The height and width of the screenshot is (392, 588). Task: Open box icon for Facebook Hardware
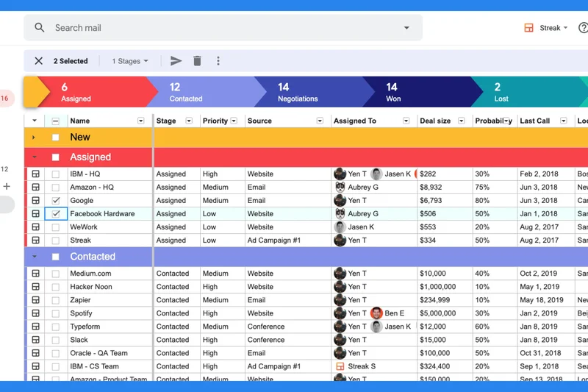coord(35,213)
